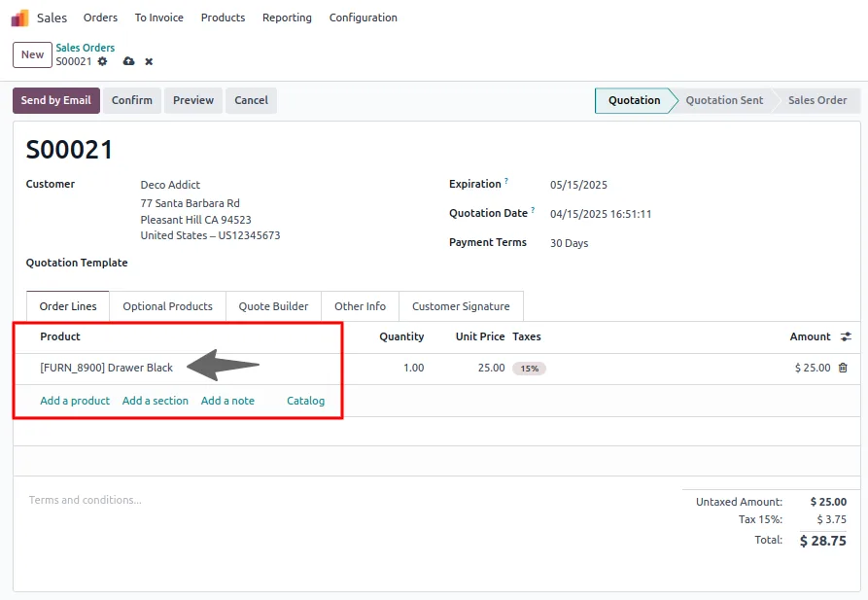The width and height of the screenshot is (868, 600).
Task: Click the Sales app logo icon
Action: pyautogui.click(x=20, y=18)
